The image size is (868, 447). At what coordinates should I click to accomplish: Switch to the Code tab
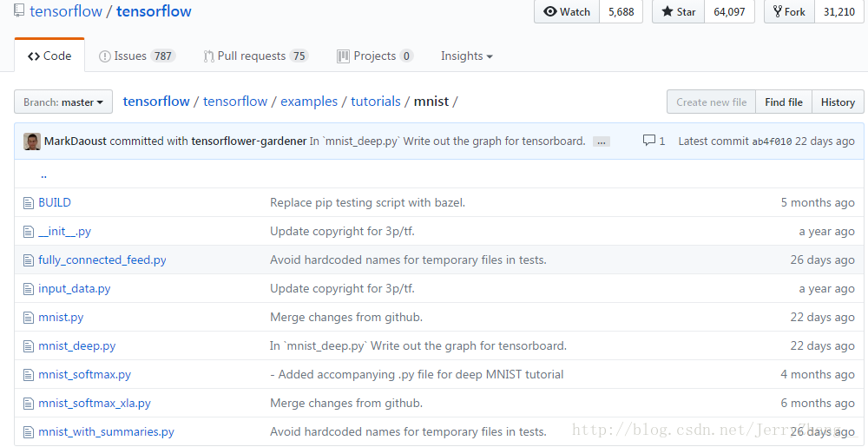[x=49, y=56]
